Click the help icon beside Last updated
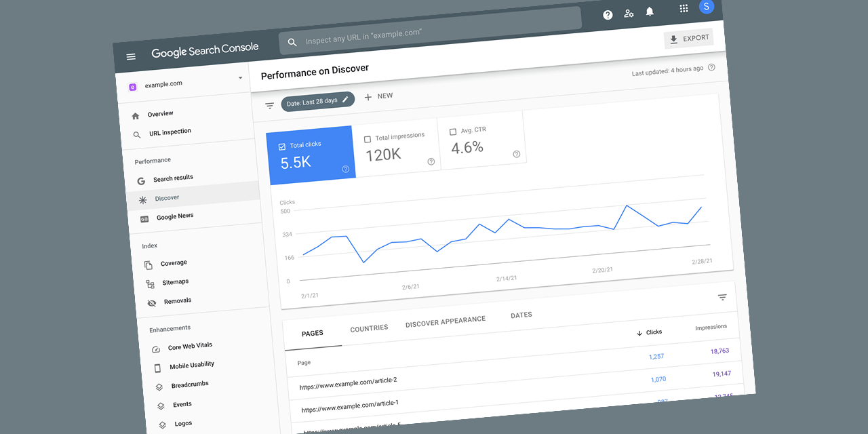This screenshot has height=434, width=868. click(711, 67)
